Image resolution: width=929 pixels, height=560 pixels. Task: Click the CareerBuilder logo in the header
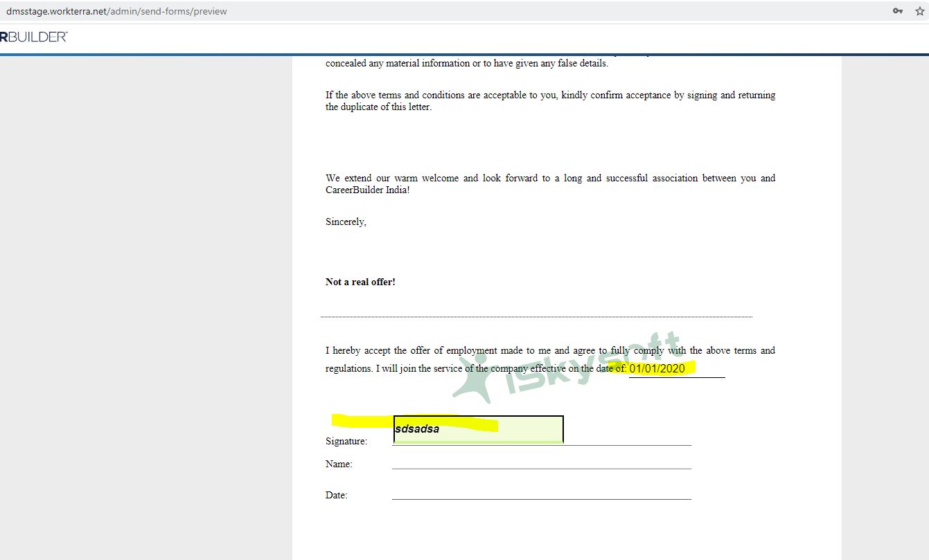tap(33, 37)
